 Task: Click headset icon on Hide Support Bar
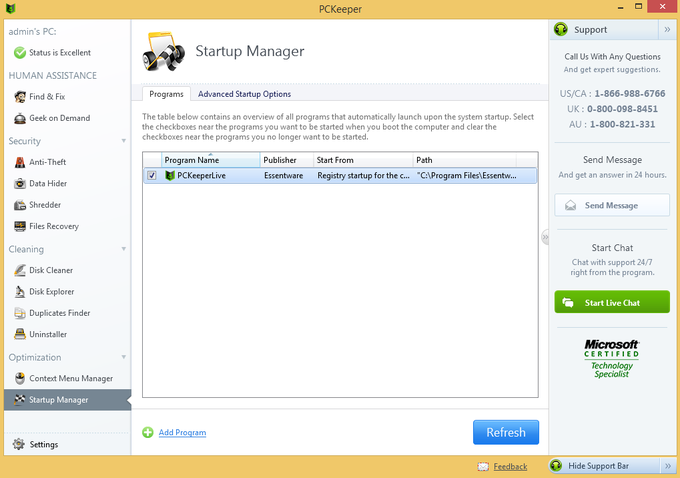(x=556, y=466)
